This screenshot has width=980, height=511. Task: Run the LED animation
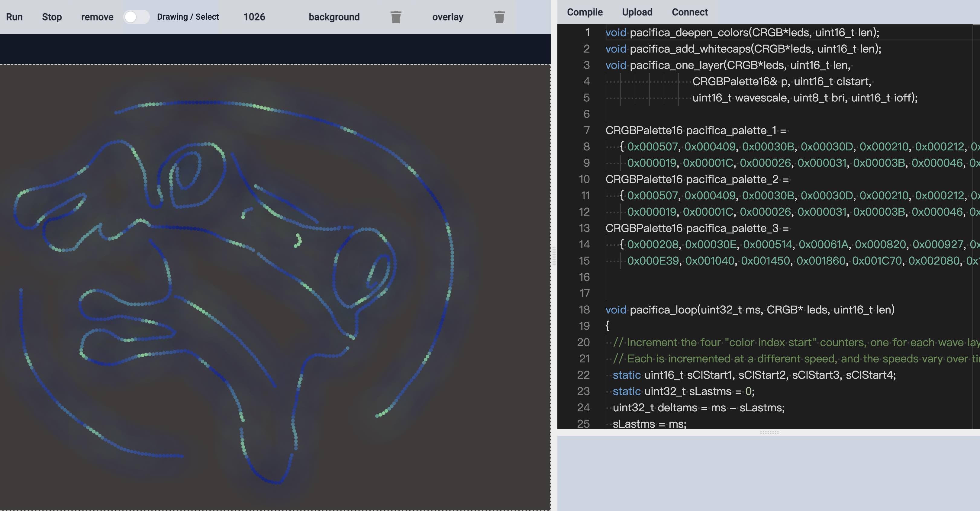[x=15, y=17]
